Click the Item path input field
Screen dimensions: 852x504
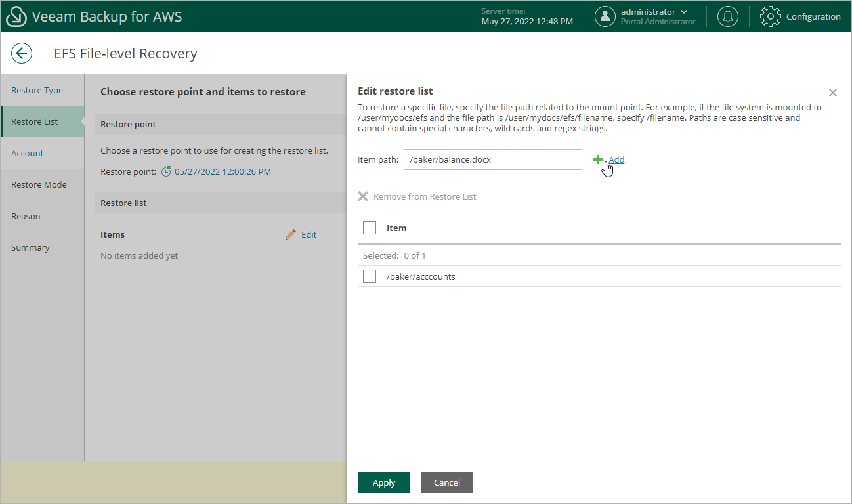click(492, 159)
